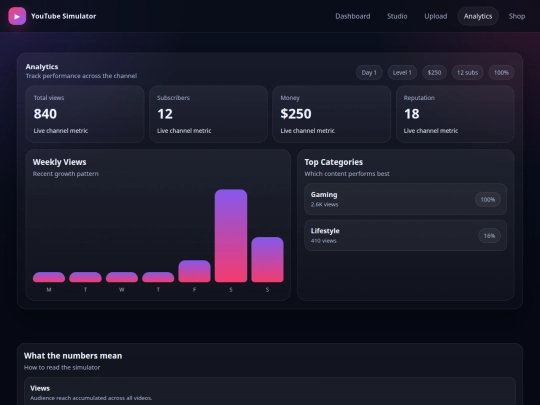Click the F day label under chart

click(x=195, y=290)
